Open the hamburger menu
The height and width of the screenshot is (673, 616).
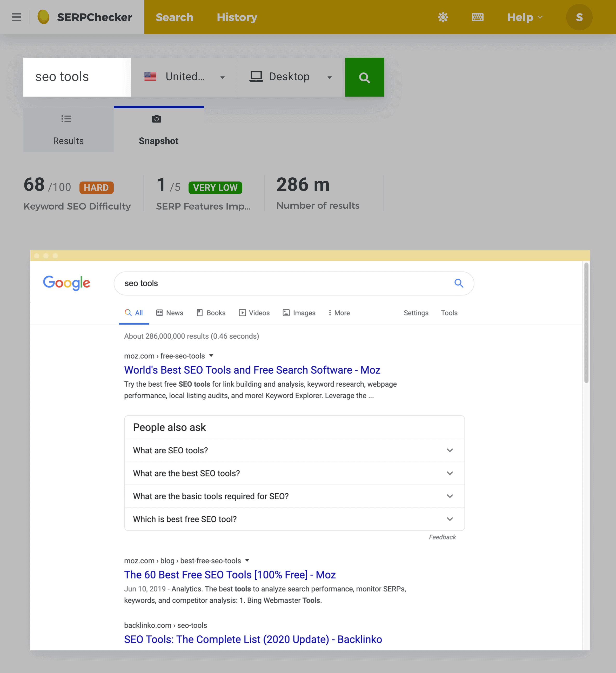click(x=16, y=17)
